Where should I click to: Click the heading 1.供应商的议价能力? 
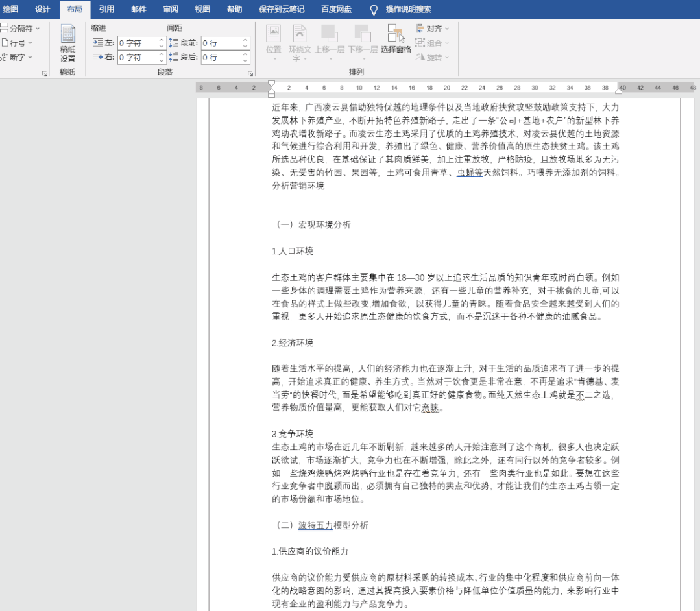pos(310,551)
